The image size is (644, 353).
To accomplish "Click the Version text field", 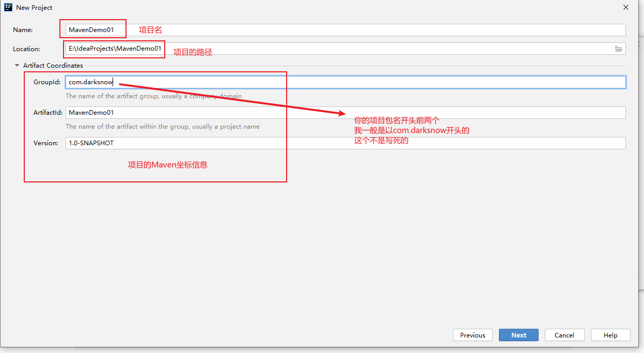I will 345,143.
